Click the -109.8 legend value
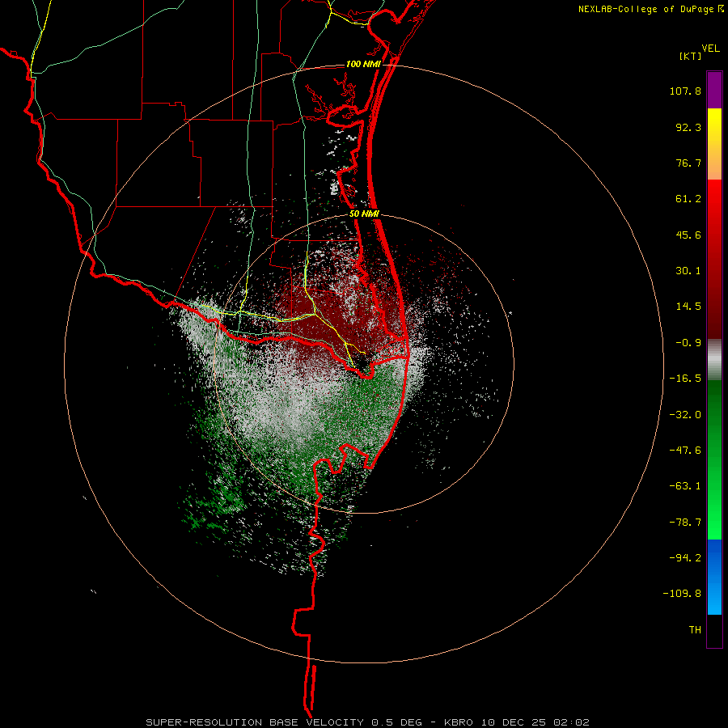Image resolution: width=728 pixels, height=728 pixels. 682,594
